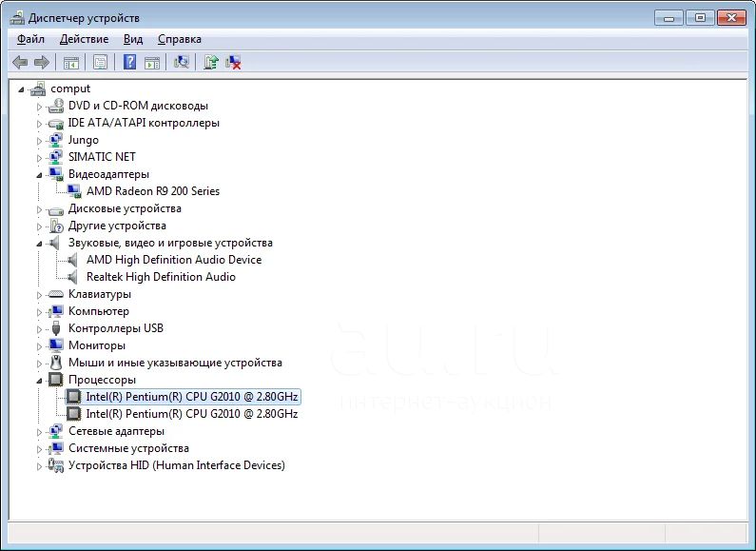Maximize the Диспетчер устройств window
The width and height of the screenshot is (756, 551).
[700, 18]
